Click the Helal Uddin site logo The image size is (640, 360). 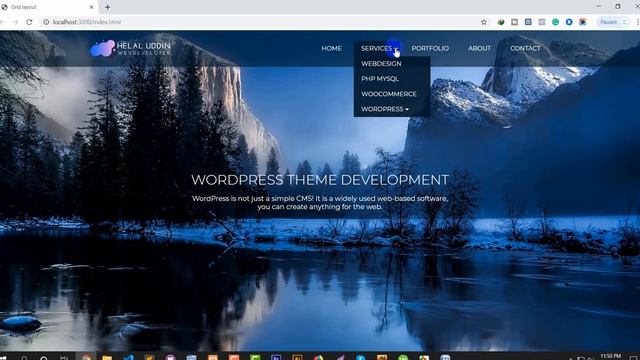click(x=130, y=48)
